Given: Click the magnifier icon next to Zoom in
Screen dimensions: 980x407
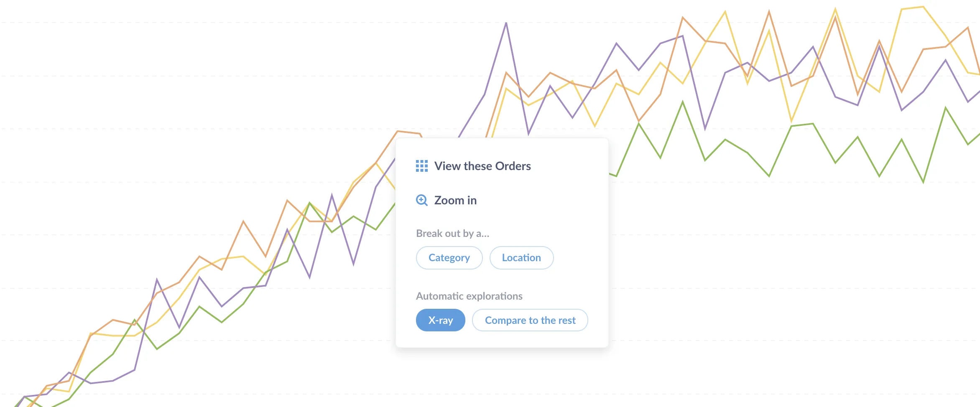Looking at the screenshot, I should 421,200.
